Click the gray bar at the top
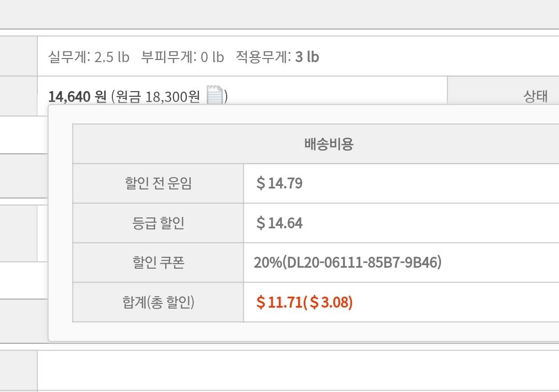The image size is (559, 392). (279, 14)
